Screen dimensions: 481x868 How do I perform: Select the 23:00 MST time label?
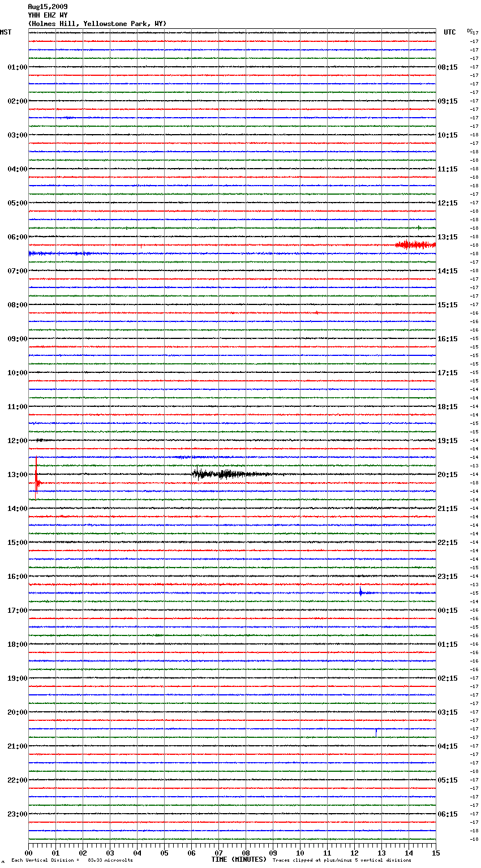tap(18, 814)
